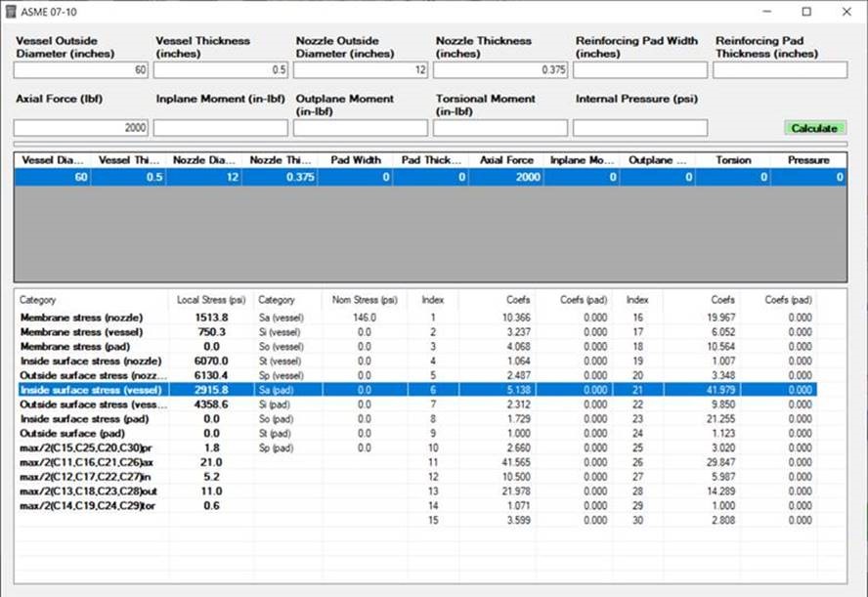Select the Inplane Moment input field
This screenshot has height=597, width=868.
point(220,128)
